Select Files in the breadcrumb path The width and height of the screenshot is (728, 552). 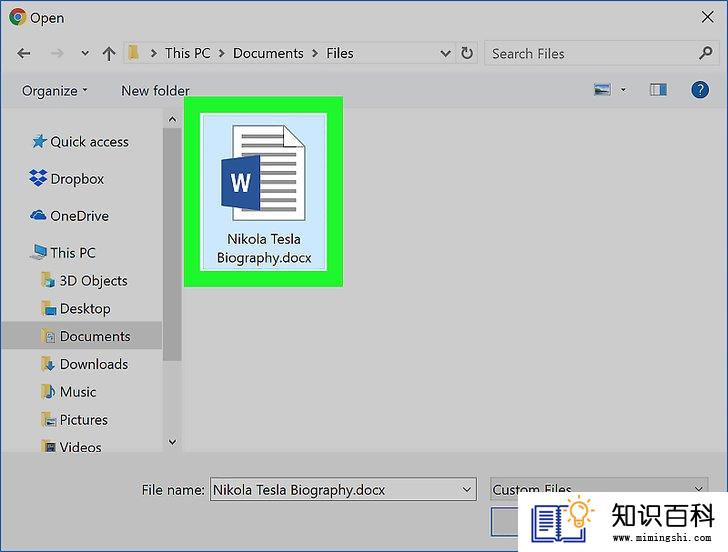[x=339, y=53]
